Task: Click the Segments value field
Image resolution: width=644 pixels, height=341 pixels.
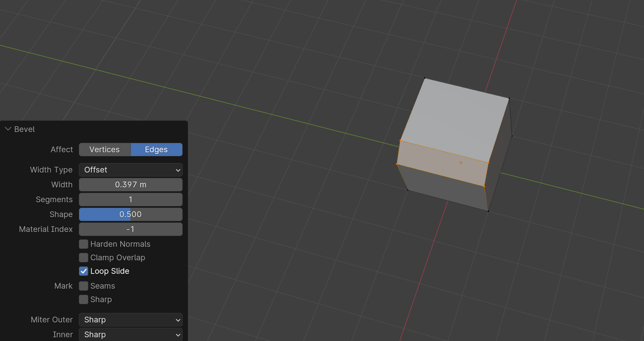Action: click(x=130, y=199)
